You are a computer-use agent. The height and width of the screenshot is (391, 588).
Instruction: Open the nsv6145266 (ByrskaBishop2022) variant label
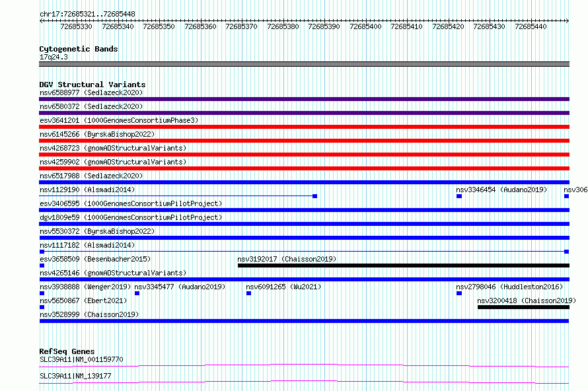tap(97, 134)
